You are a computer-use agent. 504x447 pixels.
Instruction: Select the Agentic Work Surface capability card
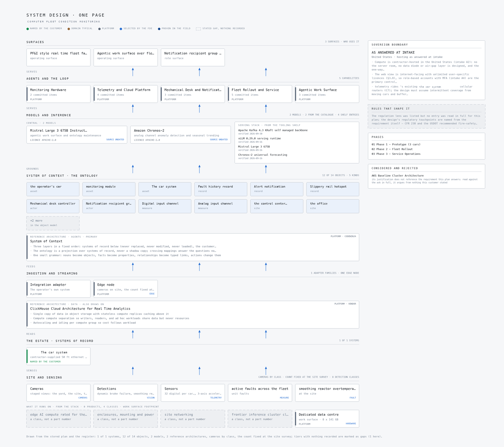[x=327, y=94]
